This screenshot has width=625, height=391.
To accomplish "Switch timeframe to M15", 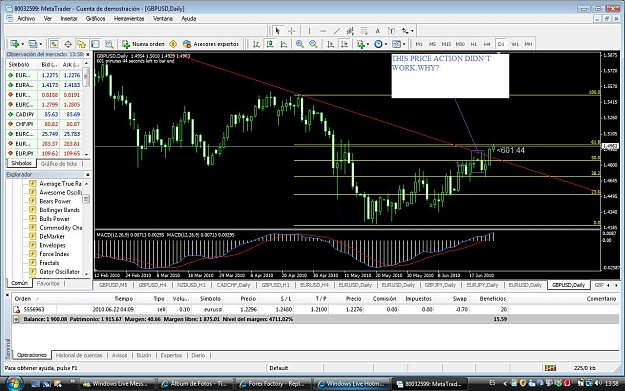I will [x=446, y=44].
